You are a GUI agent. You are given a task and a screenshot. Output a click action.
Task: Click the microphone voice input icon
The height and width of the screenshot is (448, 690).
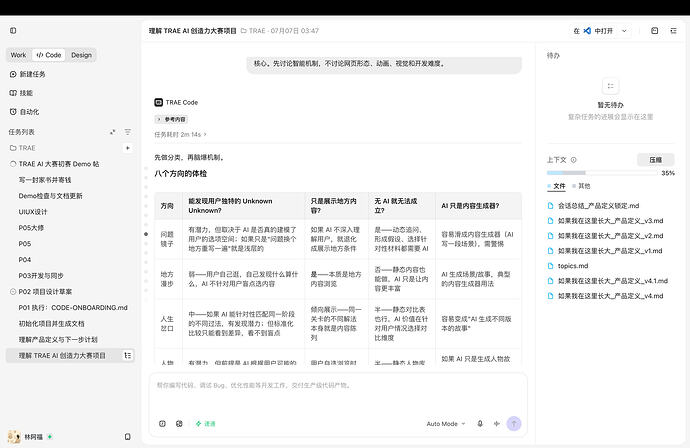click(480, 423)
